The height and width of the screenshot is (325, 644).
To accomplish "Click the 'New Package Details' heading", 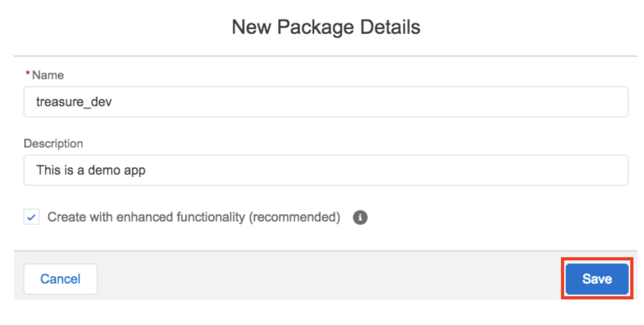I will (326, 27).
